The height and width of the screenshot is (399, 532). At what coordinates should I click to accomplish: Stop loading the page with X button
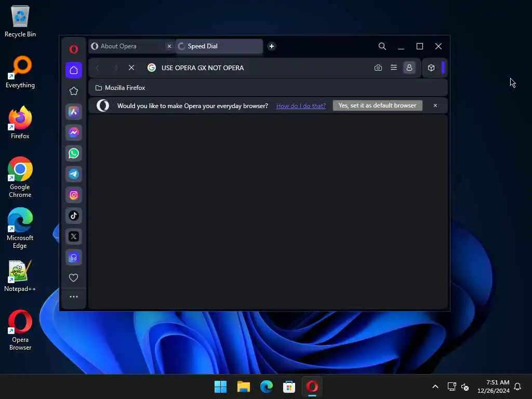(131, 68)
